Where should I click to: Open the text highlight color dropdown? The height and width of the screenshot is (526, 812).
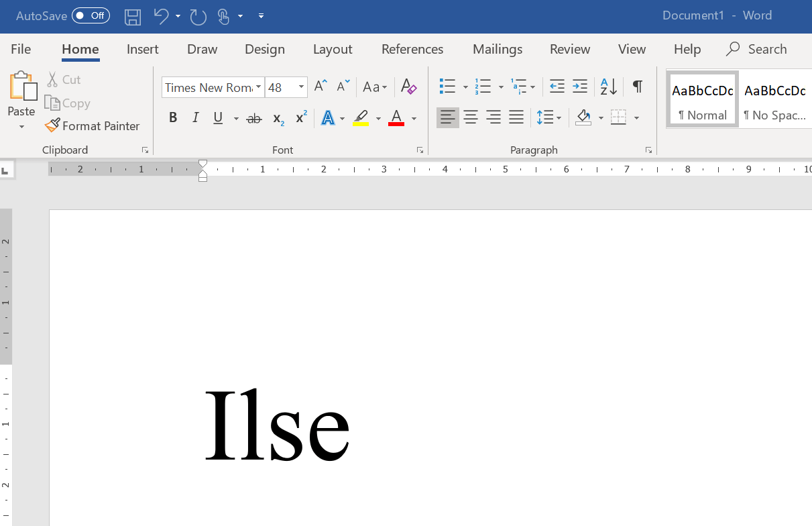(378, 117)
